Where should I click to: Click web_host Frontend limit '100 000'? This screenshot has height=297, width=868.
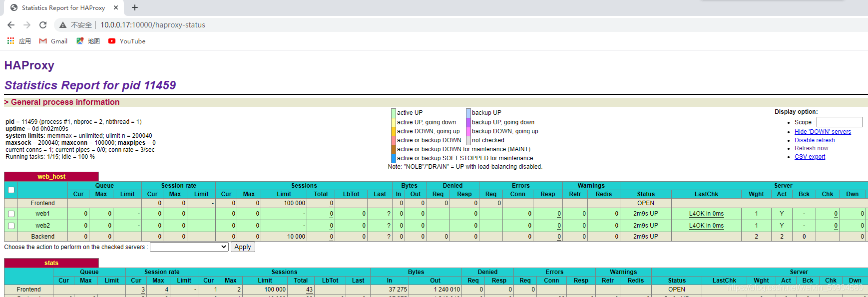(x=295, y=203)
